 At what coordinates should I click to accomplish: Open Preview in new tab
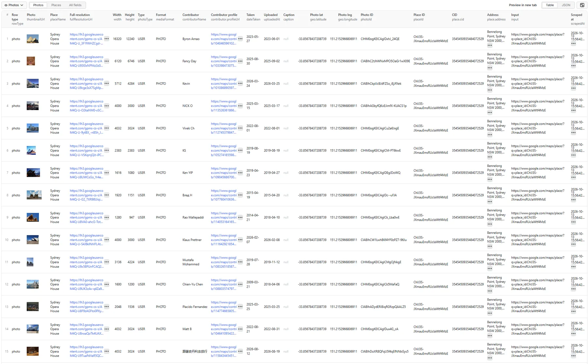pyautogui.click(x=523, y=5)
